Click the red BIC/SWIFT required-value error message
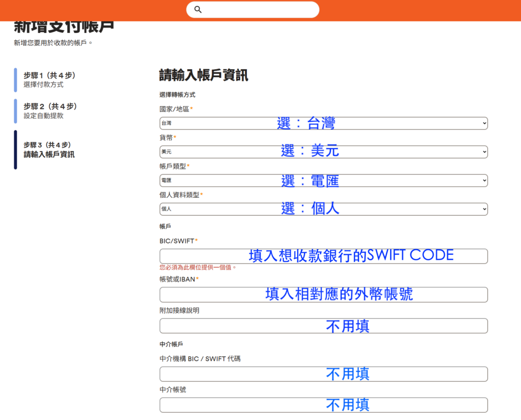The image size is (521, 420). coord(198,267)
